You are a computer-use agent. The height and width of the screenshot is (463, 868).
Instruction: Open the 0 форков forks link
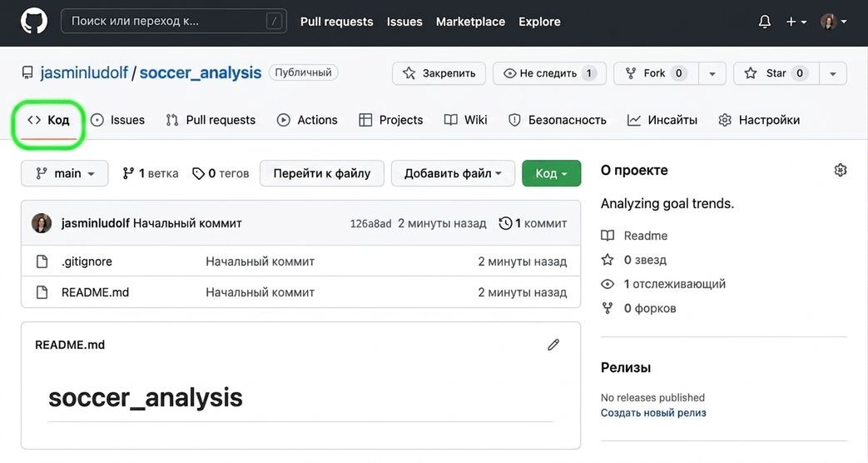point(639,308)
